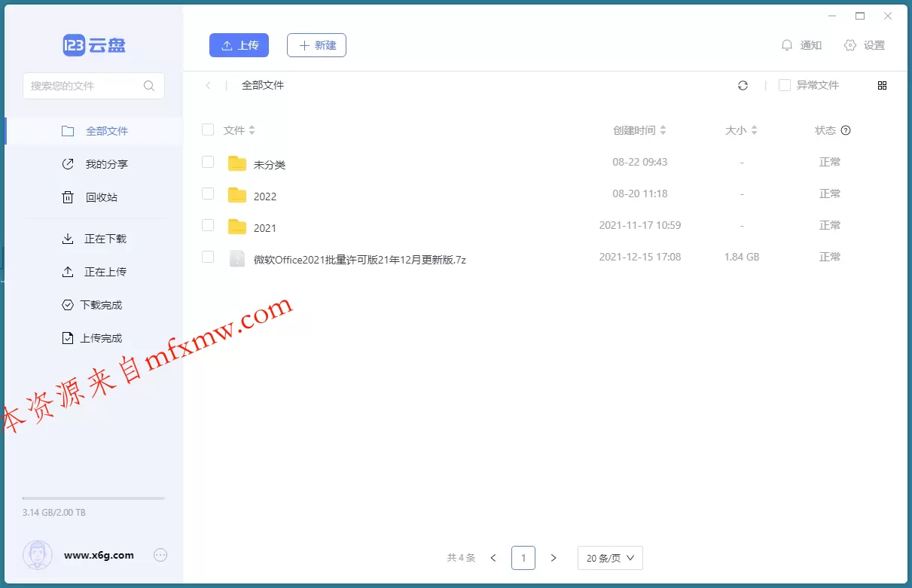The height and width of the screenshot is (588, 912).
Task: Click the 2022 folder icon
Action: (x=237, y=195)
